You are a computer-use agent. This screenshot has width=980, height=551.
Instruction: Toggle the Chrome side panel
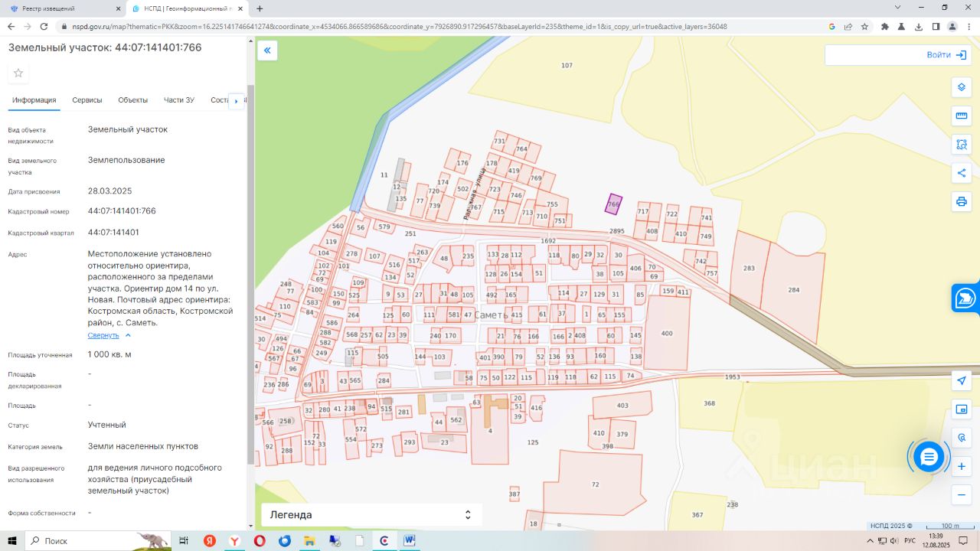936,26
